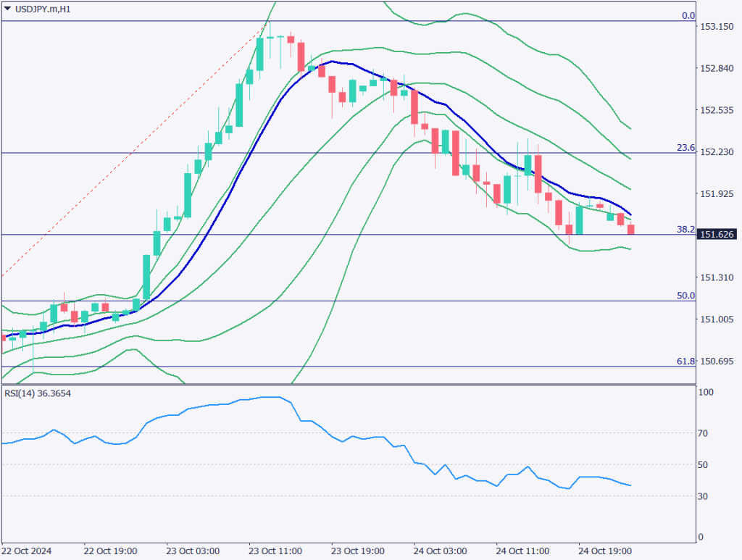Click the 22 Oct 2024 time label
The image size is (742, 560).
(x=27, y=551)
